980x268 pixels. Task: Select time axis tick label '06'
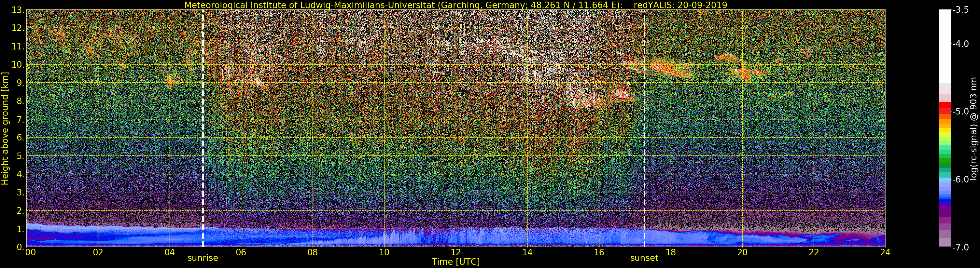point(241,252)
